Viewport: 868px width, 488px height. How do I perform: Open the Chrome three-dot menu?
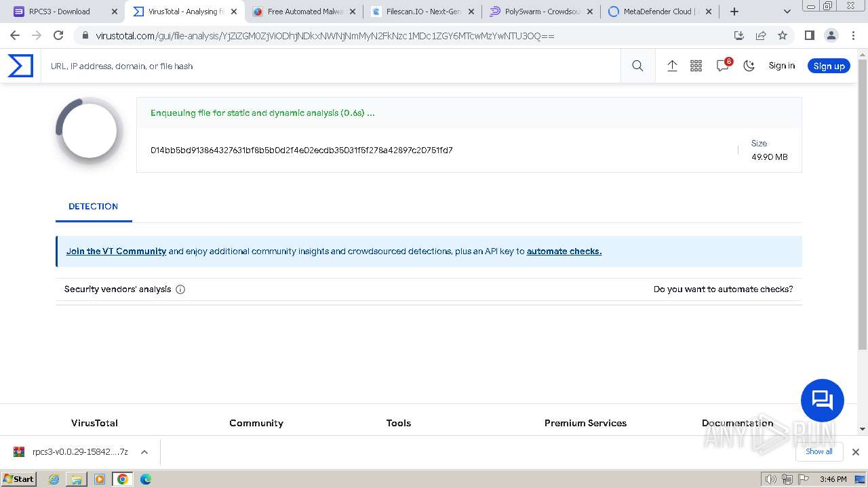852,35
